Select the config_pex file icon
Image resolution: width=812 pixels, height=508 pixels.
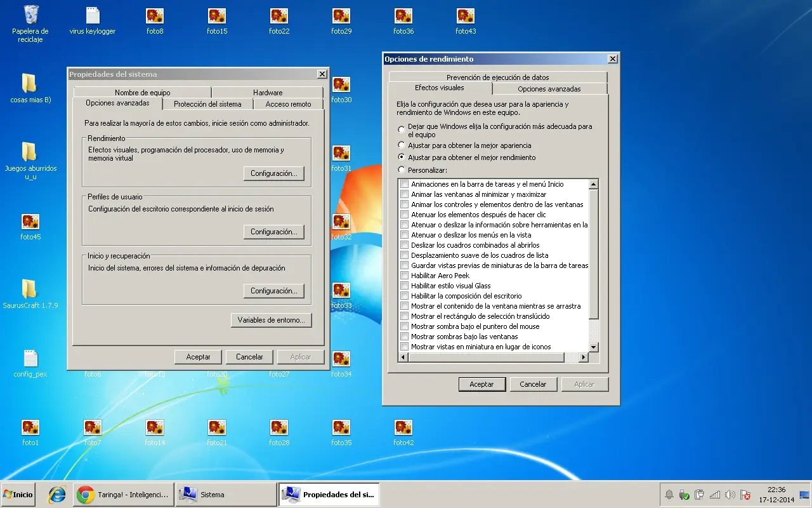click(30, 358)
